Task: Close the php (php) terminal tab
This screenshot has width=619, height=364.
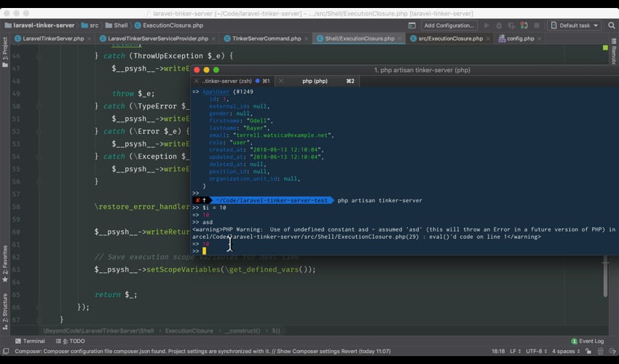Action: coord(280,81)
